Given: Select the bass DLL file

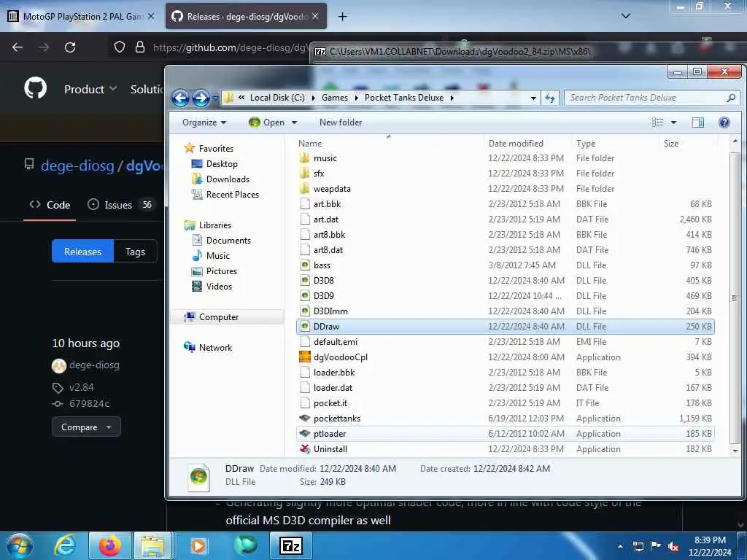Looking at the screenshot, I should [x=506, y=265].
